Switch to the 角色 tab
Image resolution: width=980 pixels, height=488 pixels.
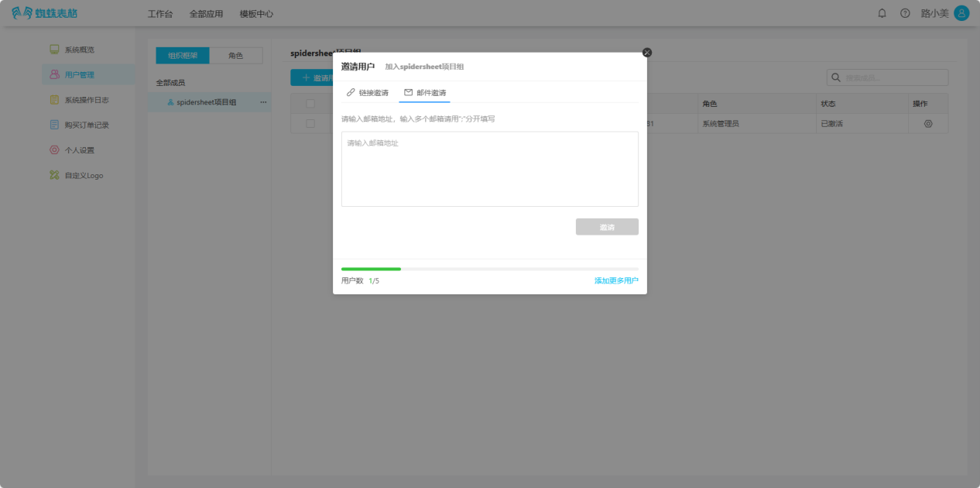[x=235, y=56]
